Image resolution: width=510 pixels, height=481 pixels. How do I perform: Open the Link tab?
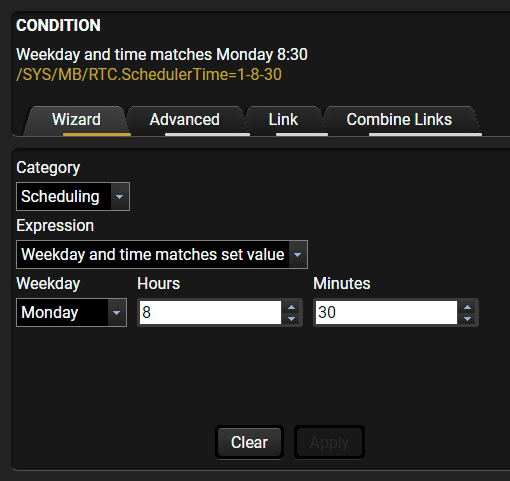[283, 120]
